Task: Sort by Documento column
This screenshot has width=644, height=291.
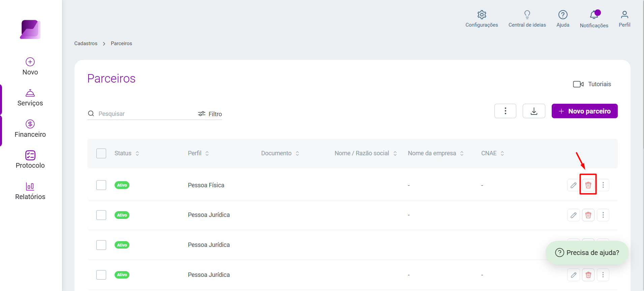Action: click(280, 153)
